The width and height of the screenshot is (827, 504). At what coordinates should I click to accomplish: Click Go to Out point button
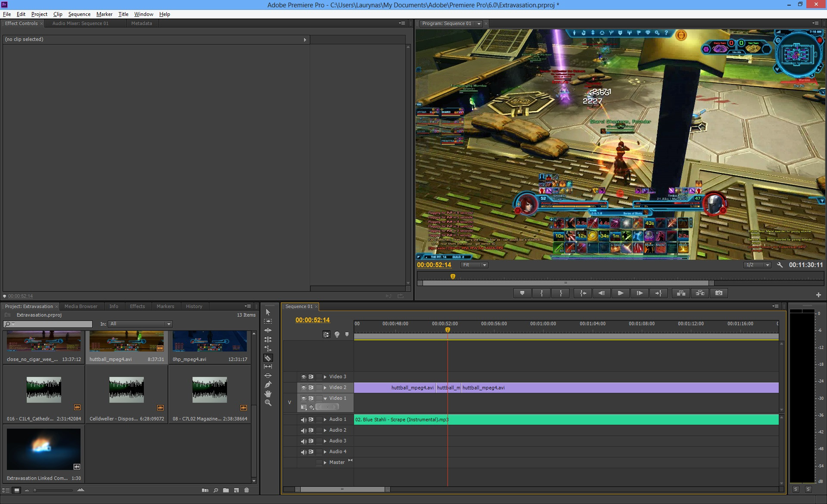659,293
